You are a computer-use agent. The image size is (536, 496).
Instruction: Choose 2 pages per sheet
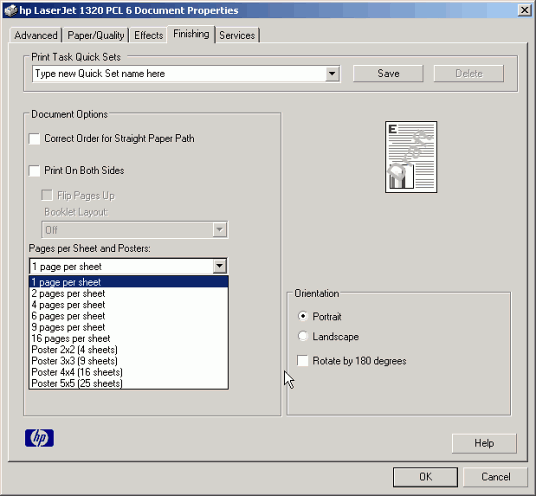tap(129, 293)
